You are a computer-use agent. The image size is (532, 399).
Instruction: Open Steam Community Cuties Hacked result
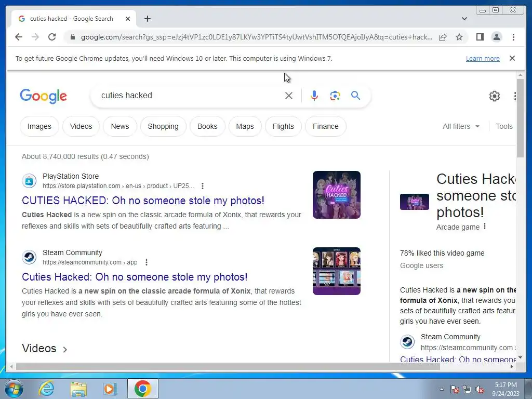pyautogui.click(x=135, y=277)
